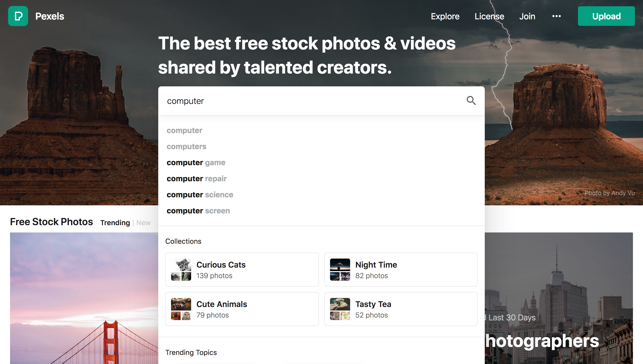Click the 'Free Stock Photos' heading
Viewport: 643px width, 364px height.
tap(51, 222)
